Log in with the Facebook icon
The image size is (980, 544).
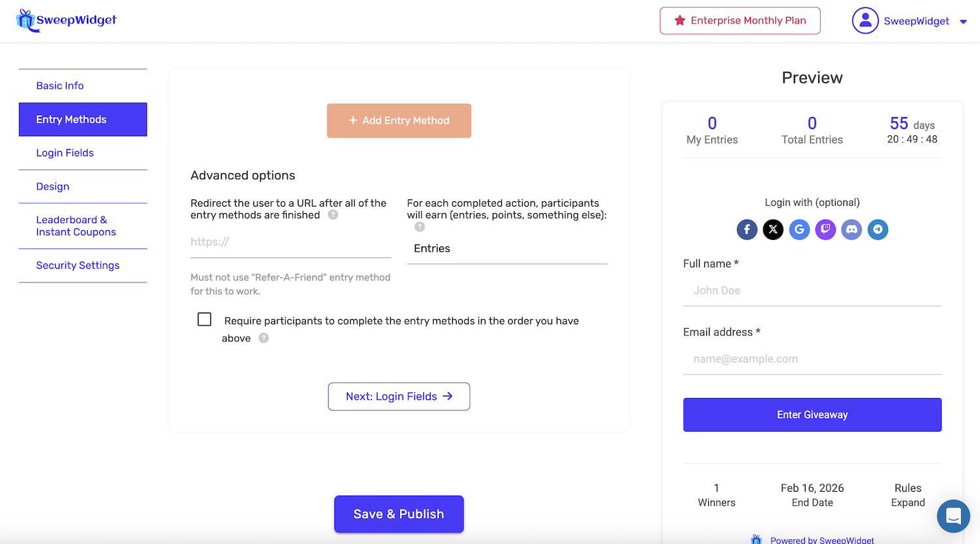point(747,229)
